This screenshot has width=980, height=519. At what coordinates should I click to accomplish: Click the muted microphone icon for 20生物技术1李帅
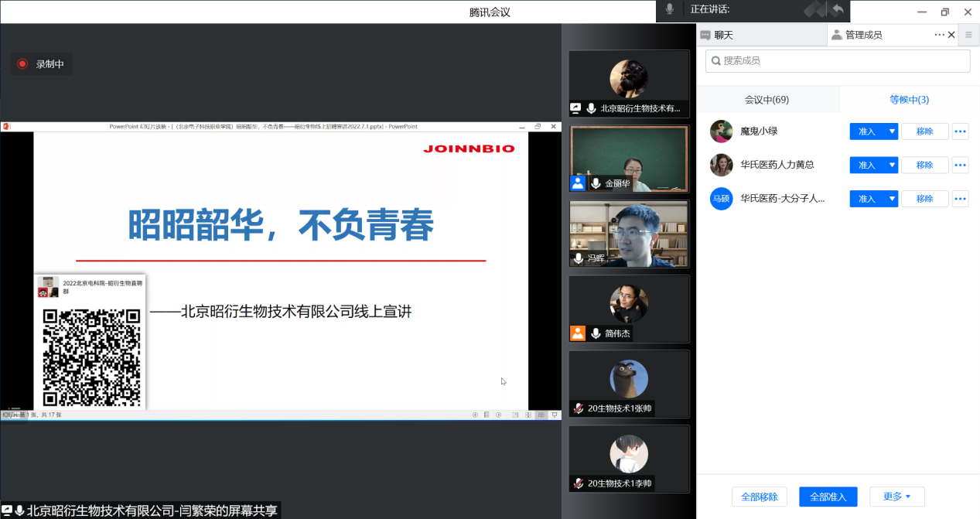tap(578, 483)
